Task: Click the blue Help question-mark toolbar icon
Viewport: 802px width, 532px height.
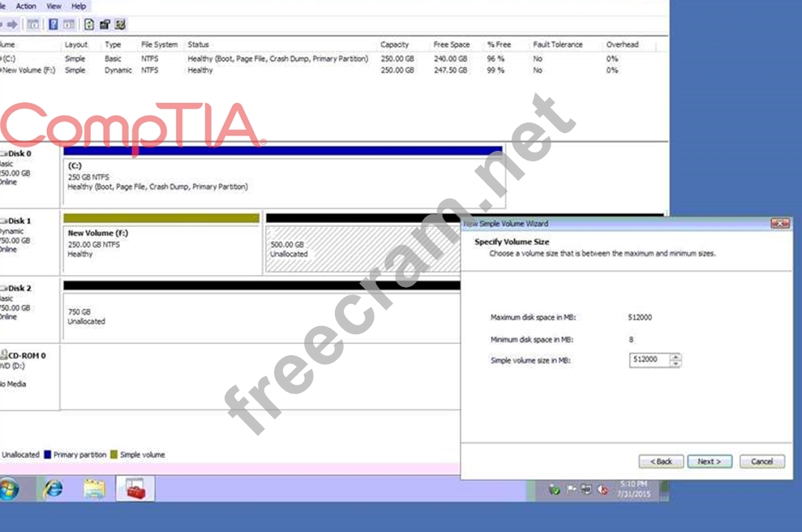Action: point(54,24)
